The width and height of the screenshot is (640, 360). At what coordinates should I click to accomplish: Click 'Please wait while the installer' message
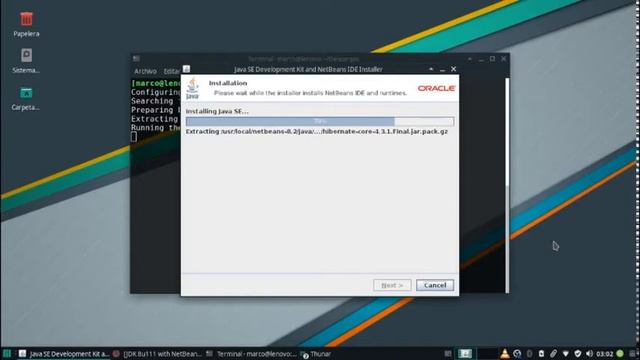[310, 93]
